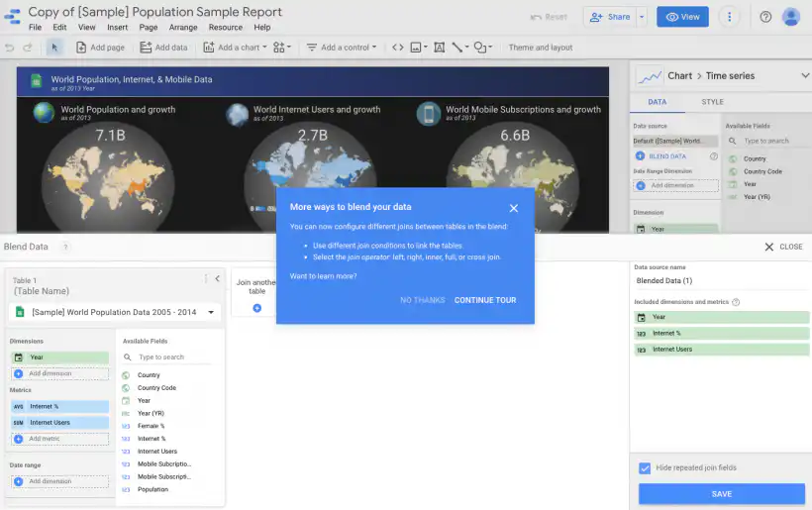This screenshot has width=812, height=510.
Task: Open the Add a chart dropdown
Action: point(235,48)
